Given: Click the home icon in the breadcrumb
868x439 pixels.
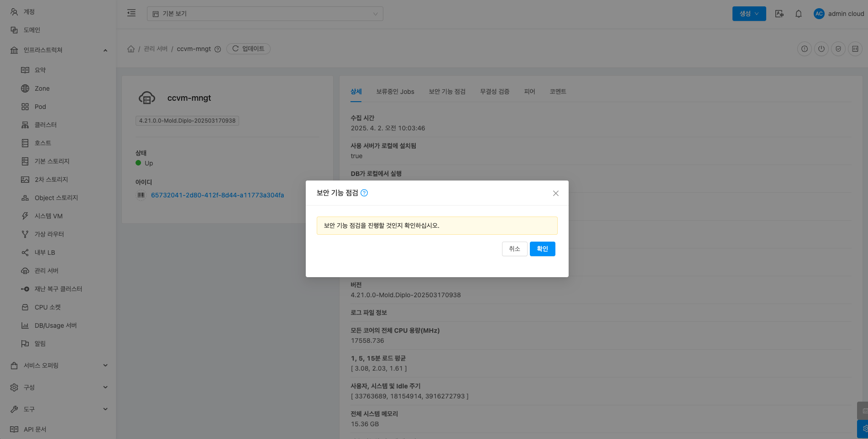Looking at the screenshot, I should [131, 49].
